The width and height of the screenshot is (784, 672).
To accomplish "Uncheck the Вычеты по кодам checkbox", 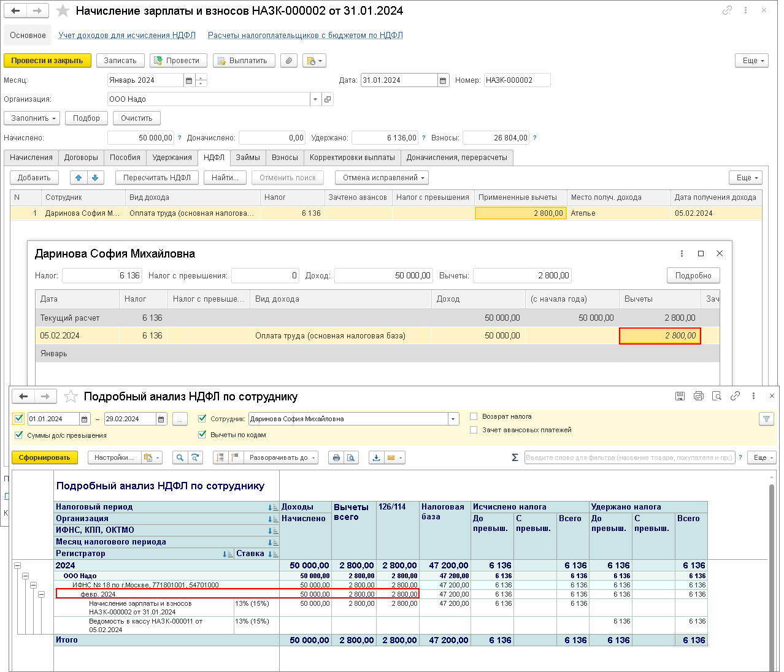I will (x=202, y=435).
